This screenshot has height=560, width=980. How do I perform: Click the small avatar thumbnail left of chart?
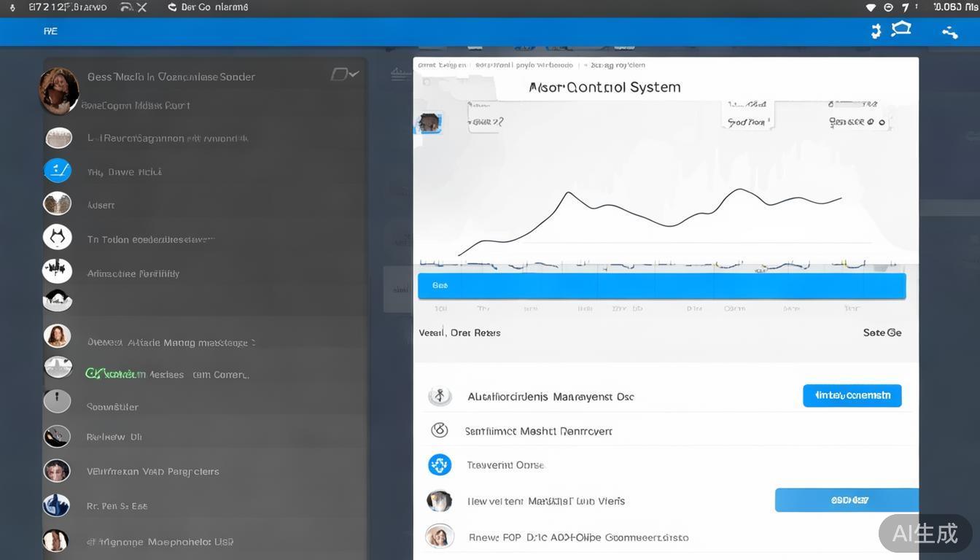(x=429, y=122)
